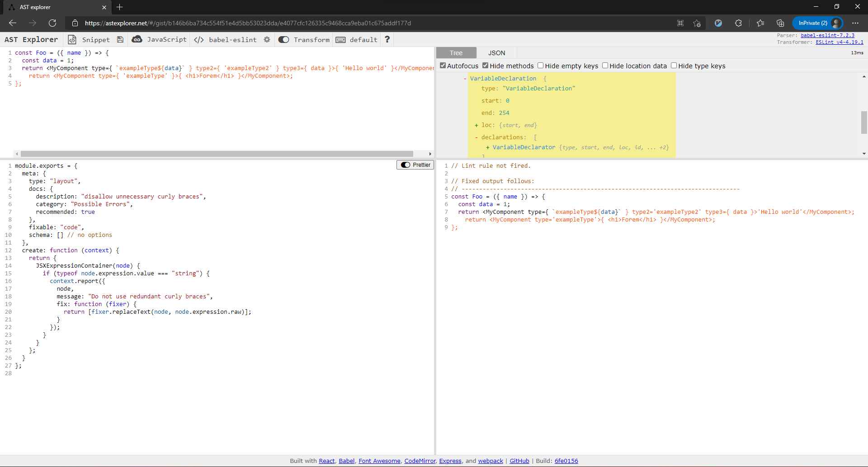Click the JavaScript language cloud icon

tap(137, 40)
